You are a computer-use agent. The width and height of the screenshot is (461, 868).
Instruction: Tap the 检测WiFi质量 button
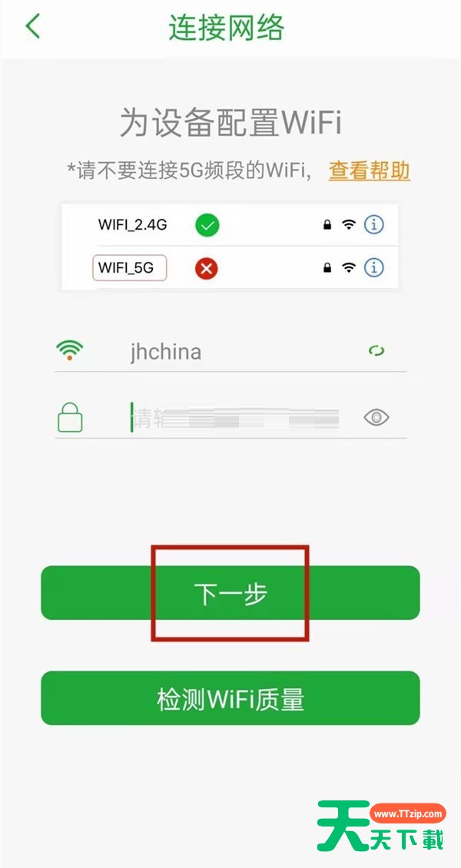[x=230, y=698]
